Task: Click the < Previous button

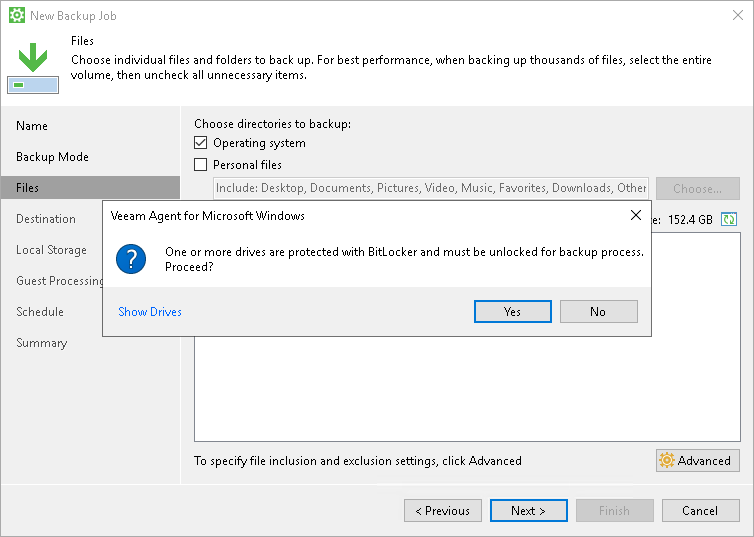Action: (x=443, y=511)
